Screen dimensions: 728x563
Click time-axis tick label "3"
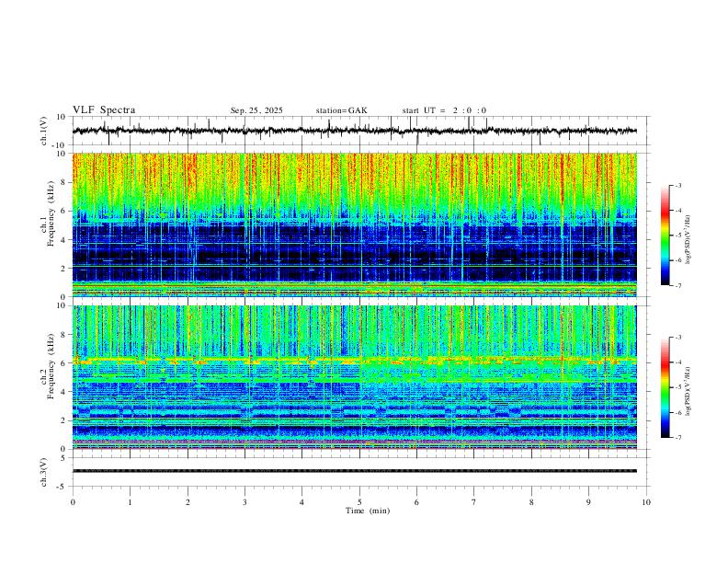click(245, 502)
